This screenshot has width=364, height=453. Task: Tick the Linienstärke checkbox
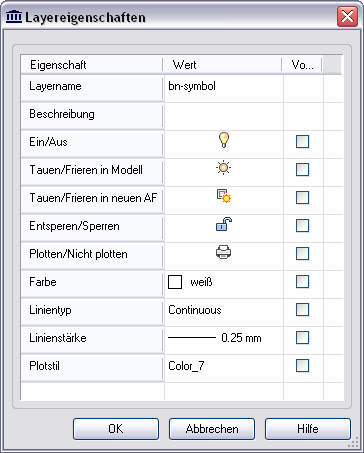point(302,338)
